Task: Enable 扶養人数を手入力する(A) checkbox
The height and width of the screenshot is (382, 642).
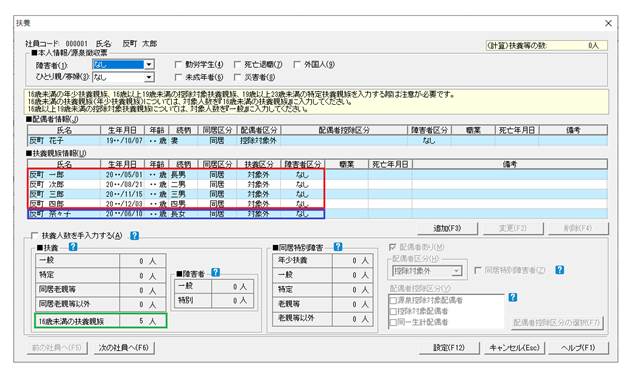Action: click(x=34, y=235)
